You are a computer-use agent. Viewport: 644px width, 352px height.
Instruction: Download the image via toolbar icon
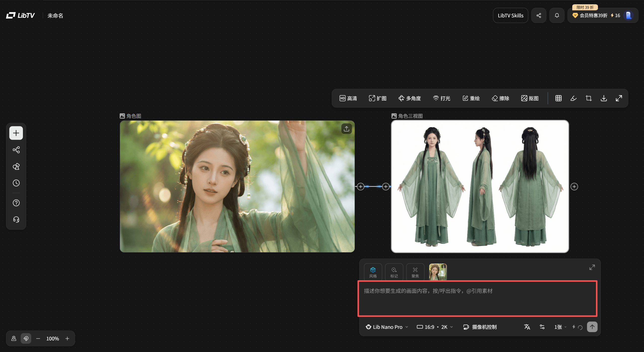[604, 98]
